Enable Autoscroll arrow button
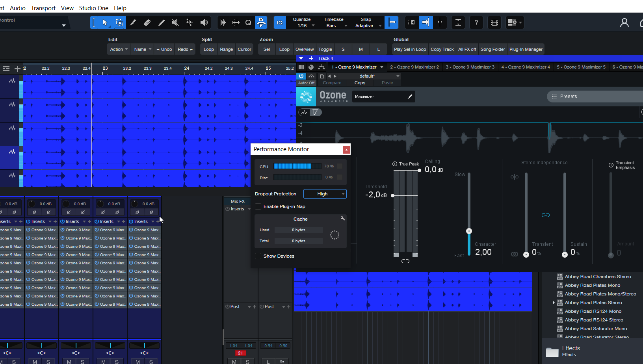643x364 pixels. coord(426,22)
